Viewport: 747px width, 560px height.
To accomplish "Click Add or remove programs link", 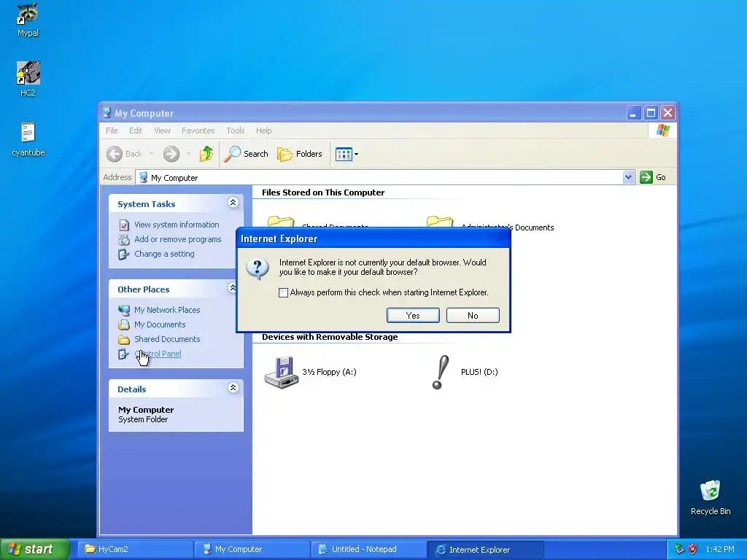I will click(178, 239).
